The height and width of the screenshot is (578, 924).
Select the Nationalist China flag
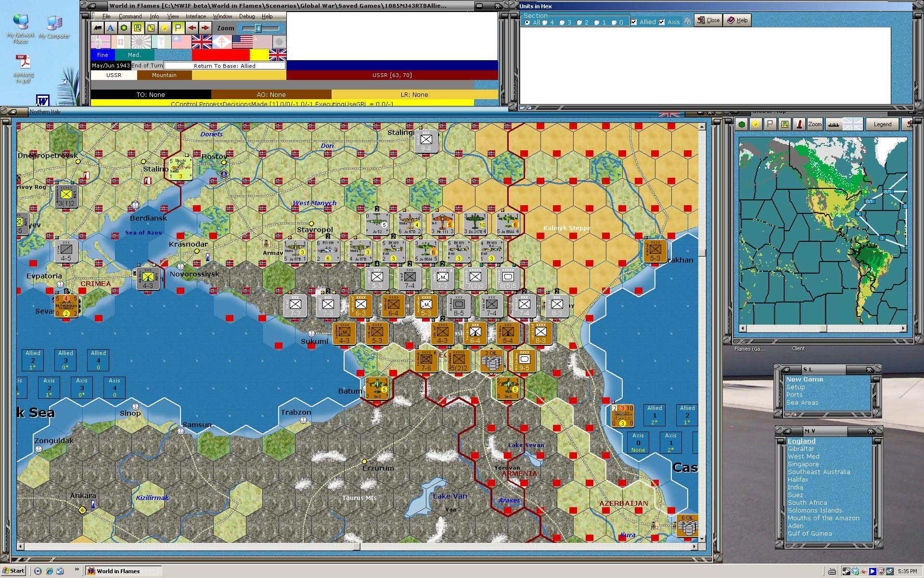[x=181, y=42]
